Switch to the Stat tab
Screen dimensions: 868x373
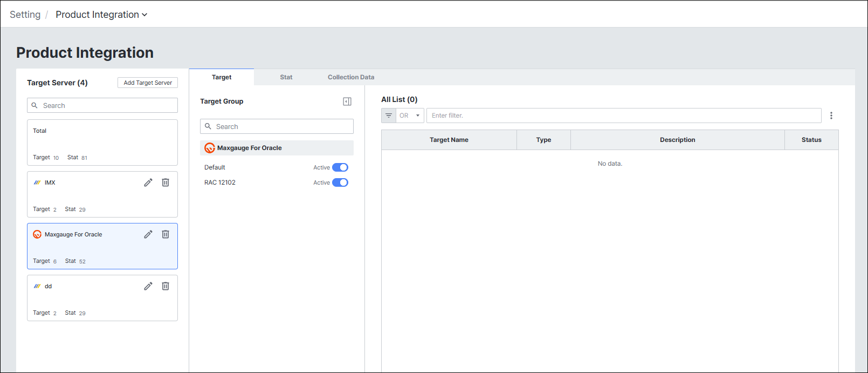tap(286, 77)
